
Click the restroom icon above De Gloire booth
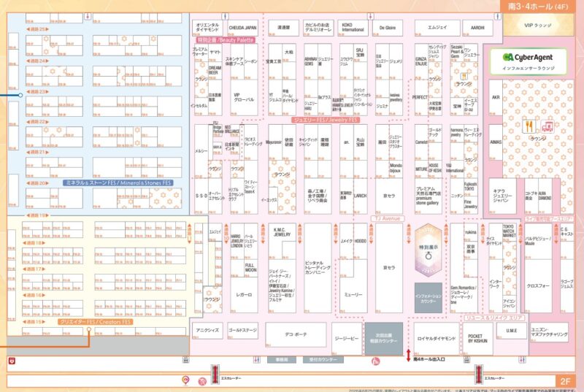pos(370,16)
